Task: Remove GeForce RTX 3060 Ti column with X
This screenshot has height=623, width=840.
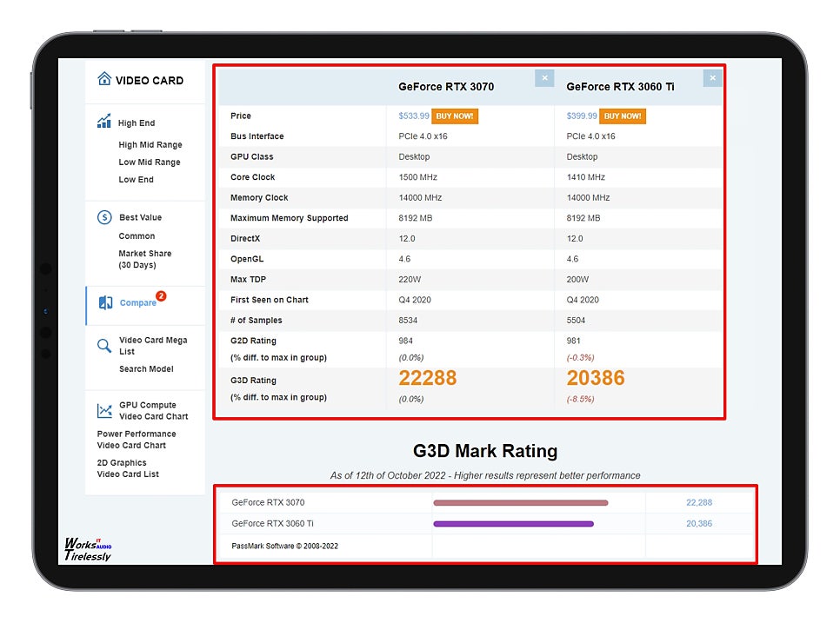Action: pos(712,78)
